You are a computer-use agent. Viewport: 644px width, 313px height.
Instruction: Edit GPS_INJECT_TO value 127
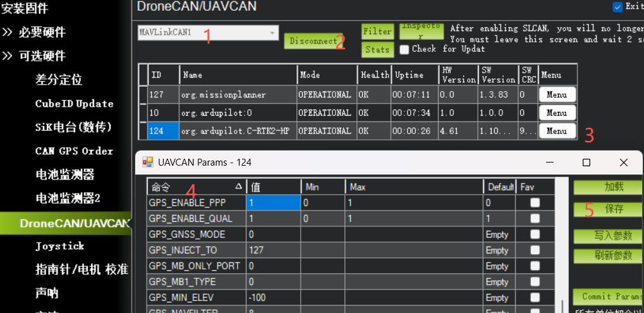click(x=274, y=250)
